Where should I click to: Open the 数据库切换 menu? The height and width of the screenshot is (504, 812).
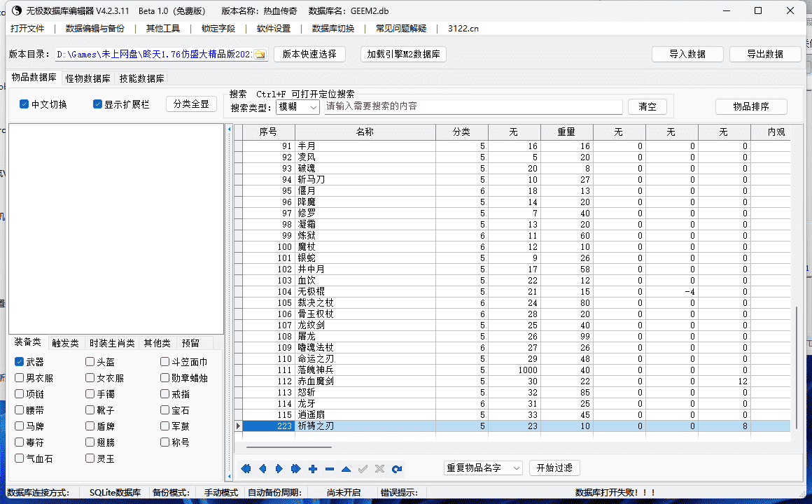pyautogui.click(x=333, y=29)
